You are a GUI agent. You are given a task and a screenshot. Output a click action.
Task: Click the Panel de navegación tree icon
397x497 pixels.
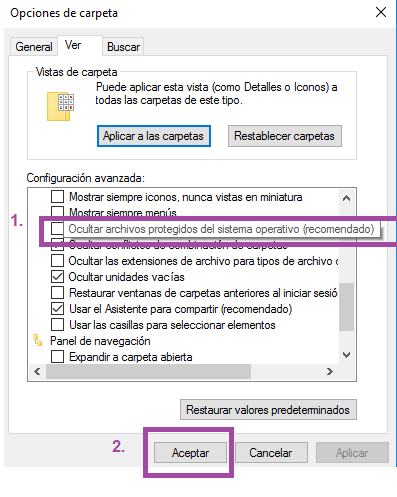(38, 341)
